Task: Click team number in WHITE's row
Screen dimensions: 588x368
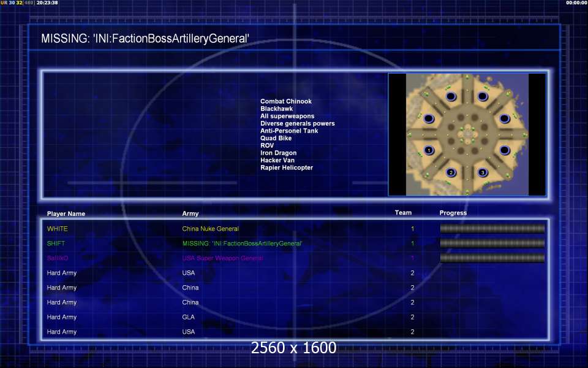Action: 412,229
